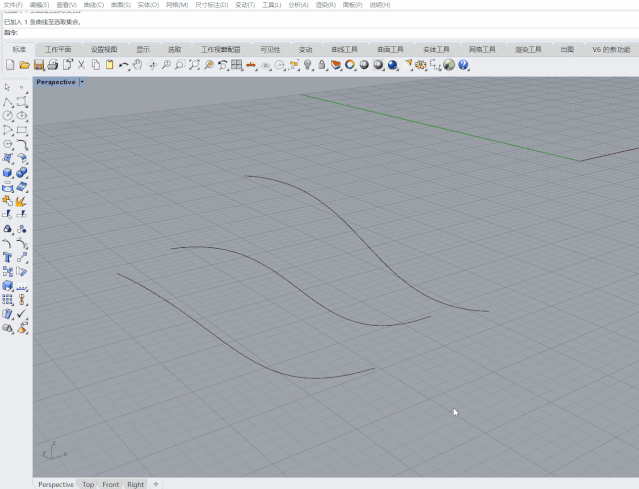Image resolution: width=639 pixels, height=489 pixels.
Task: Select the Array grid tool icon
Action: (x=7, y=300)
